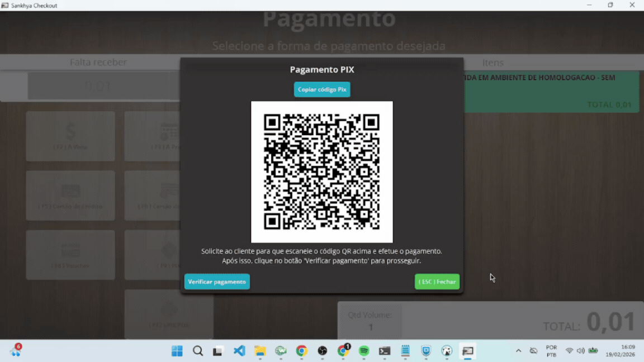This screenshot has height=362, width=644.
Task: Launch Visual Studio Code from taskbar
Action: tap(239, 351)
